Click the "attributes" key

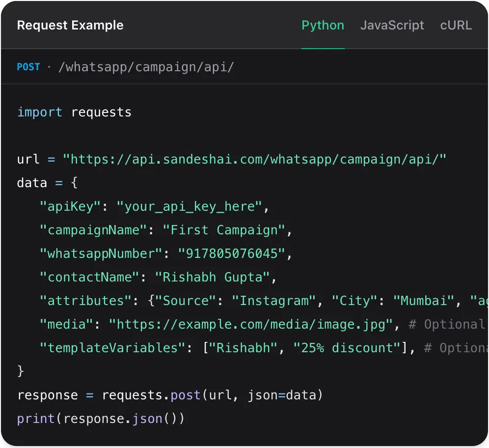(85, 301)
